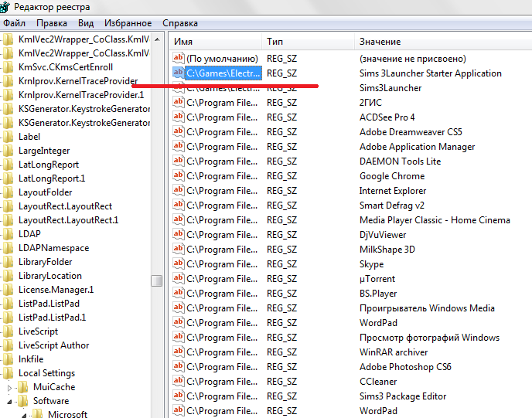Click the Sims 3Launcher Starter Application value
The image size is (532, 418).
(430, 73)
